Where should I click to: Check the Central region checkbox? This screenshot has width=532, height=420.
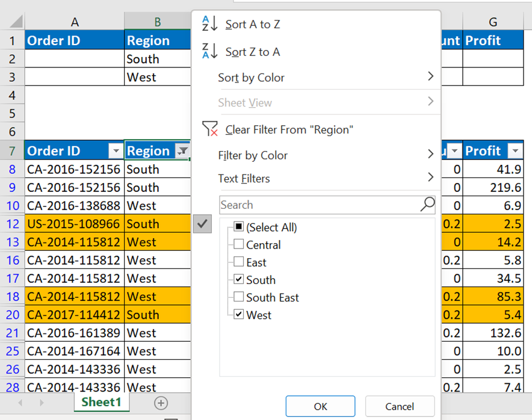coord(239,244)
